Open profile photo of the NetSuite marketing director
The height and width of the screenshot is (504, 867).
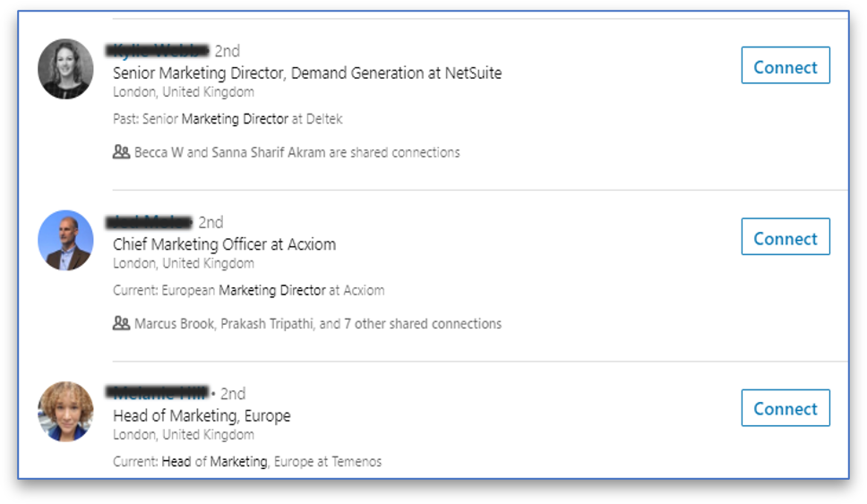[x=65, y=69]
